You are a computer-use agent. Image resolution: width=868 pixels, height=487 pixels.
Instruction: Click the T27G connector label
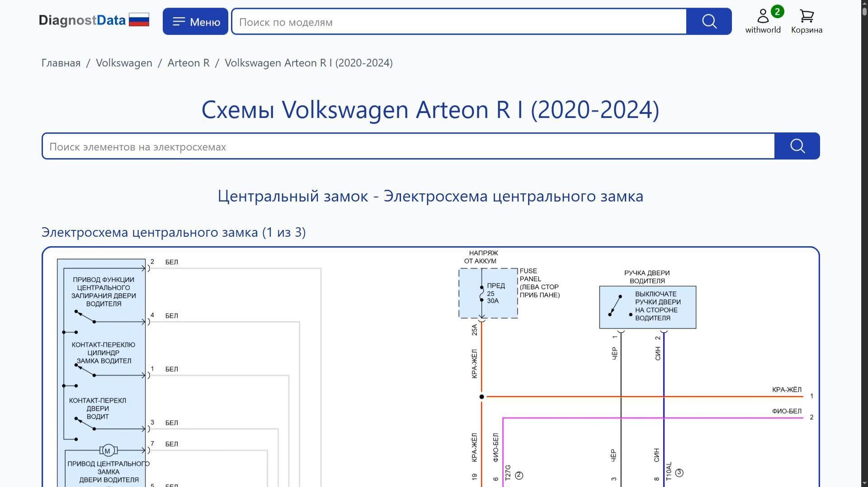coord(508,473)
